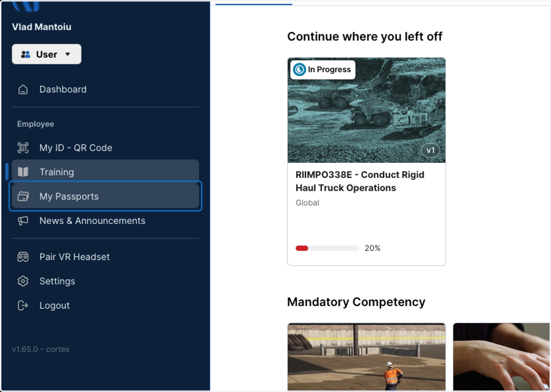Click the Vlad Mantoiu user name
The image size is (551, 392).
[41, 27]
